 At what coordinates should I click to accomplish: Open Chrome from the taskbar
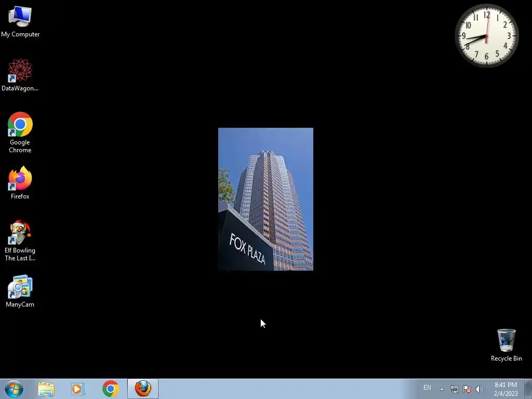pos(110,389)
